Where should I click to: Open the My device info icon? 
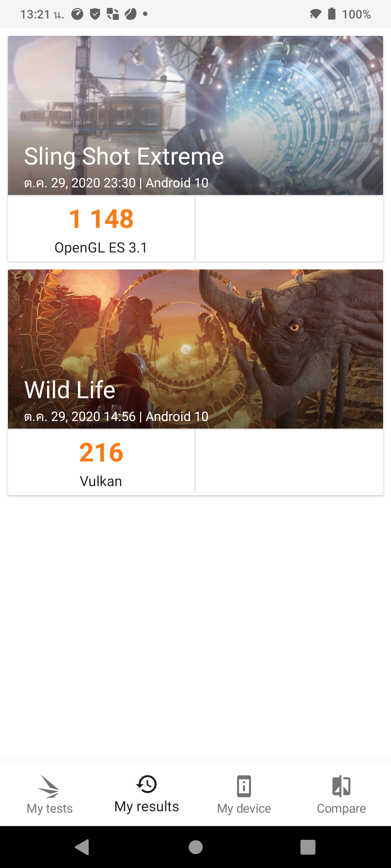(244, 786)
